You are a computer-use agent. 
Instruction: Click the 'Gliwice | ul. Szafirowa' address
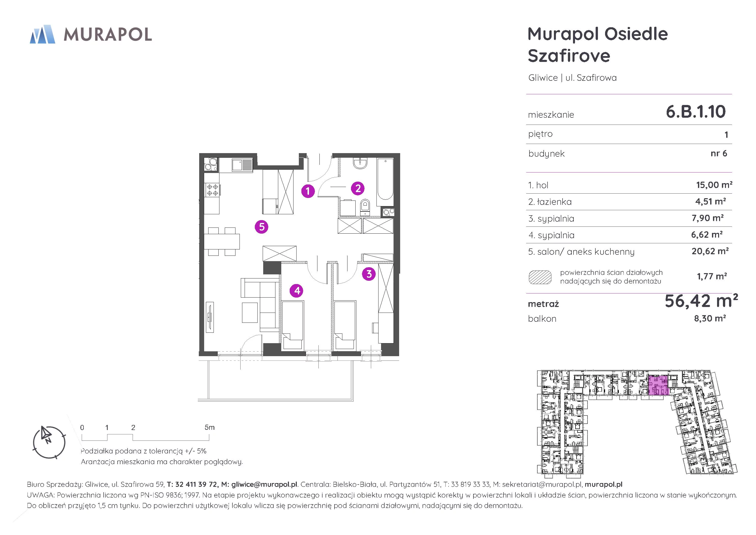(x=572, y=78)
